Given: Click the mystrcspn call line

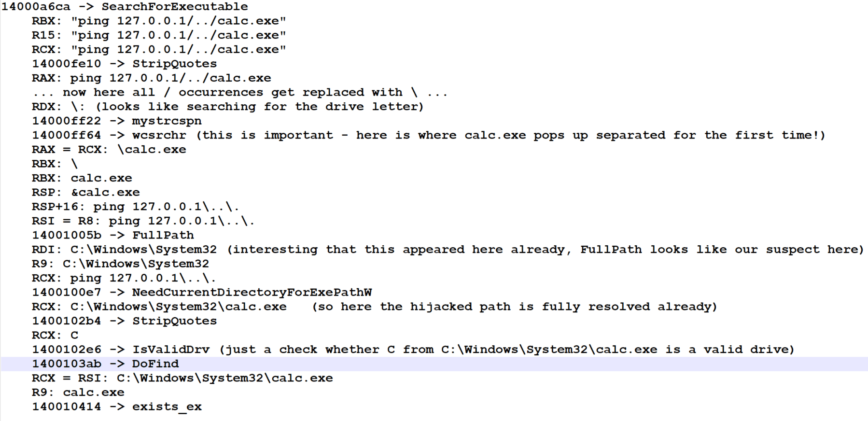Looking at the screenshot, I should pyautogui.click(x=117, y=121).
